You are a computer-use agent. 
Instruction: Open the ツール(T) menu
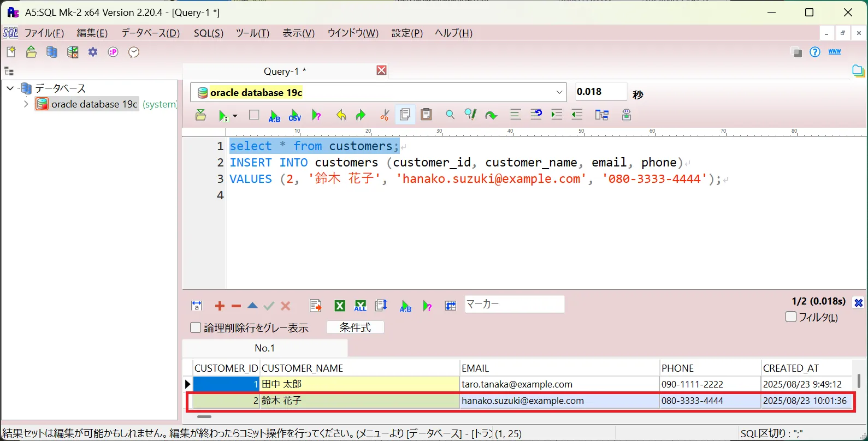tap(252, 33)
